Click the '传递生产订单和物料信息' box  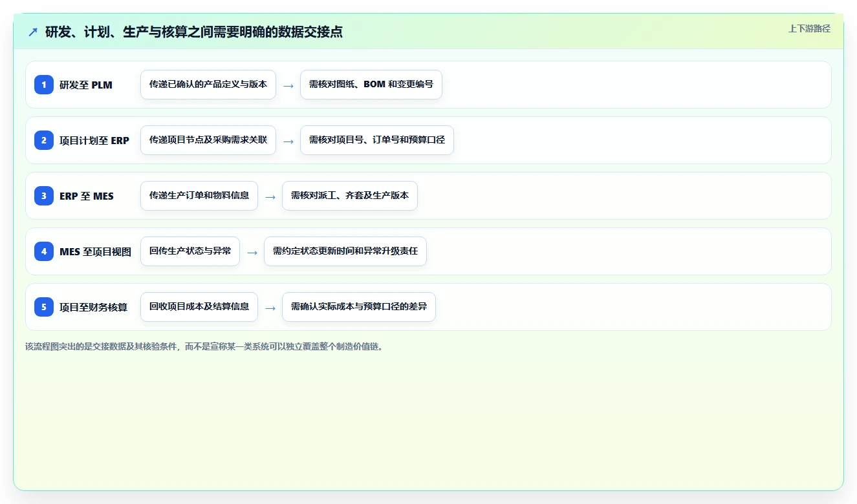[199, 196]
